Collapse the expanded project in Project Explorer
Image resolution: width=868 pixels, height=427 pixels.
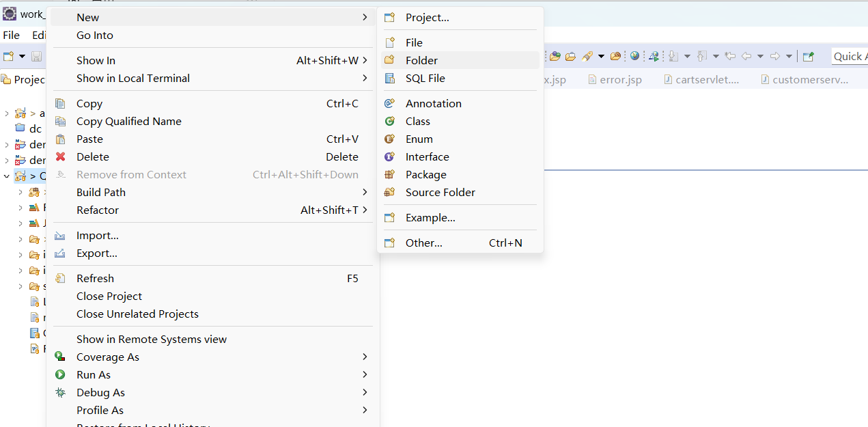pyautogui.click(x=6, y=176)
